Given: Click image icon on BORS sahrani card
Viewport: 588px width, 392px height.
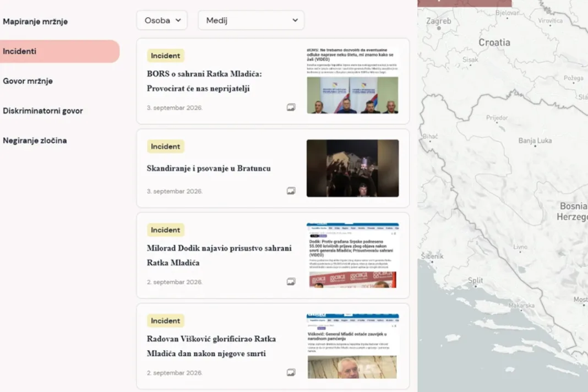Looking at the screenshot, I should click(x=291, y=107).
